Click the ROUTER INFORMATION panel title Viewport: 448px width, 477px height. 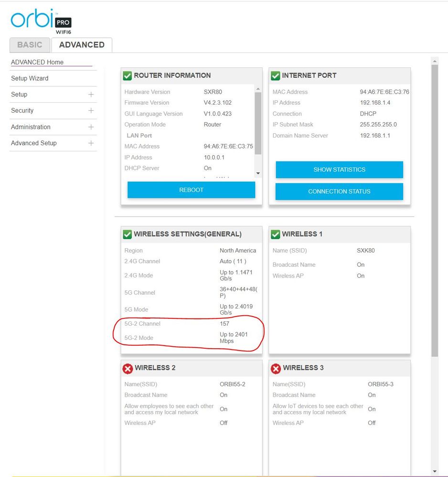coord(172,75)
